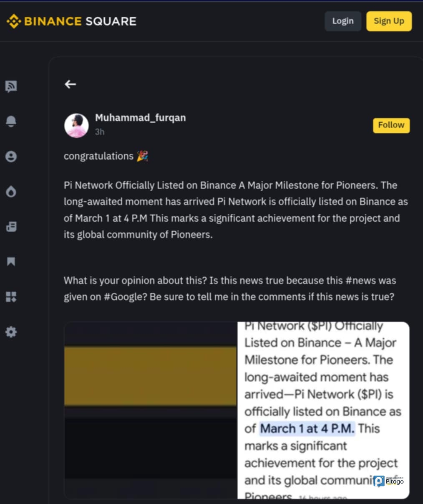Open the feed icon in the sidebar
The image size is (423, 504).
coord(11,86)
